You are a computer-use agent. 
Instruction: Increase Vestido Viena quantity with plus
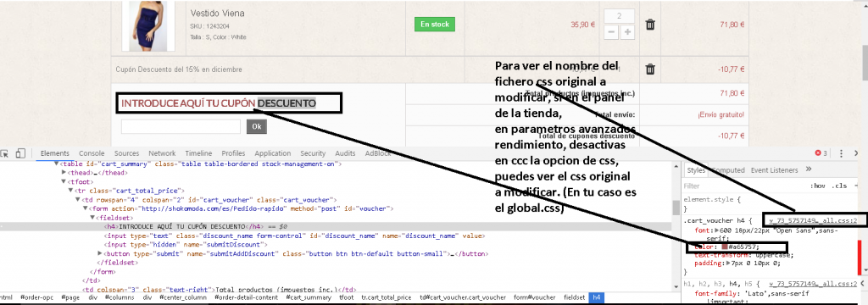coord(627,32)
